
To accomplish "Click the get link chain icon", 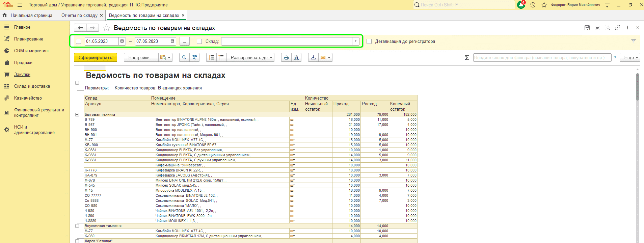I will pyautogui.click(x=617, y=28).
